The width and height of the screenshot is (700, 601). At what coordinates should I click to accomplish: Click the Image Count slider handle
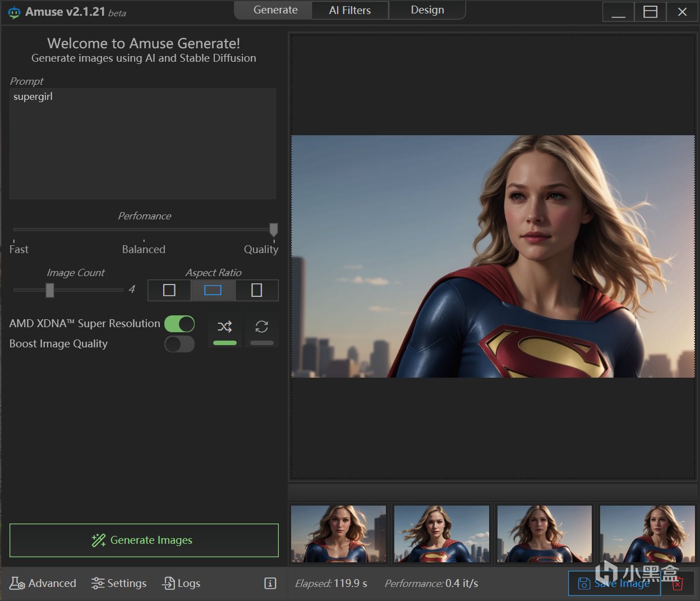point(50,290)
